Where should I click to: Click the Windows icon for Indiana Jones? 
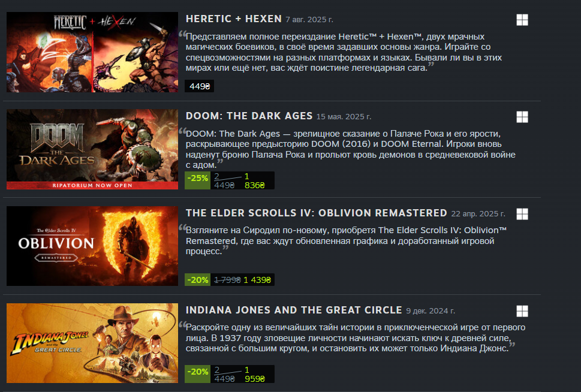click(x=522, y=311)
